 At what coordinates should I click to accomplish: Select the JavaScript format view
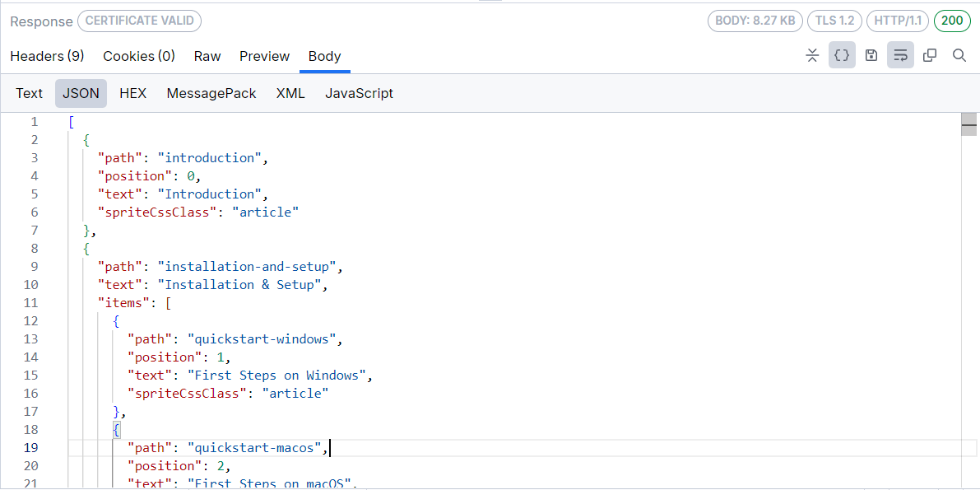(359, 93)
